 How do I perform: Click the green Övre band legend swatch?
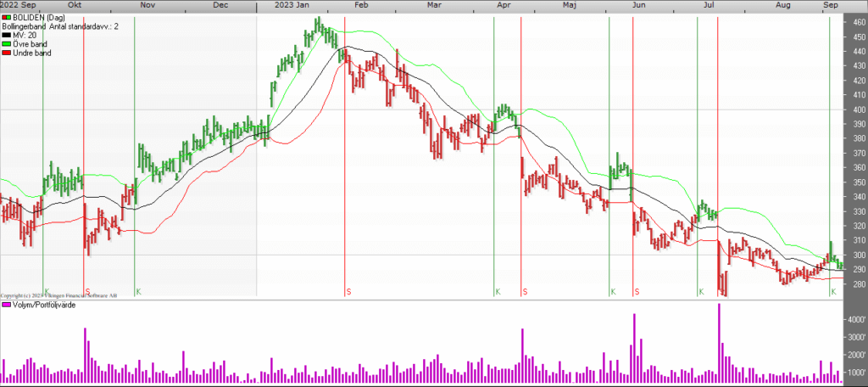tap(6, 43)
